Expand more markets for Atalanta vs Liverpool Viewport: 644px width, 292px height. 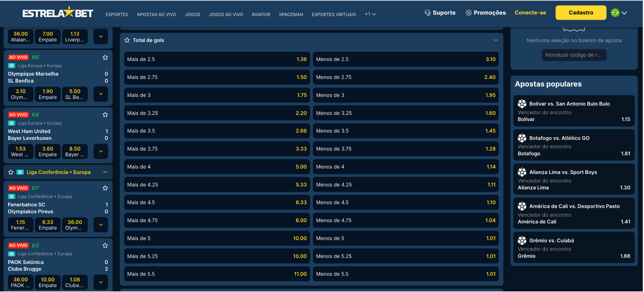(x=101, y=37)
